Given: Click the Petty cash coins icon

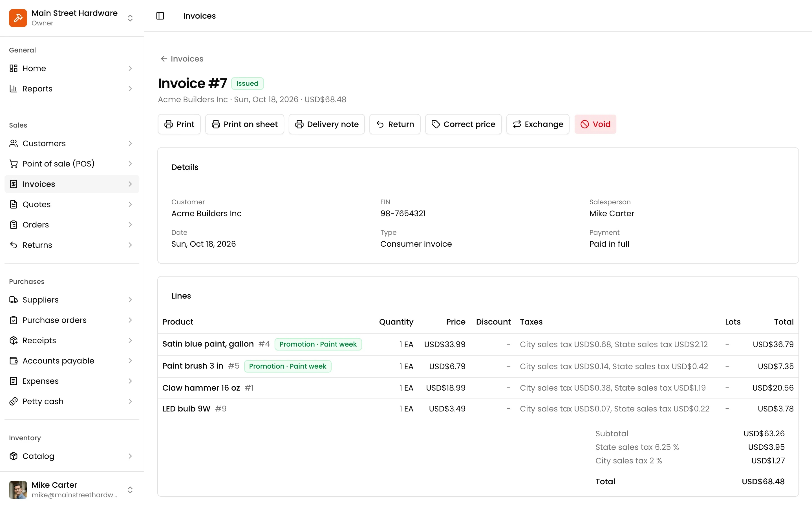Looking at the screenshot, I should point(14,402).
